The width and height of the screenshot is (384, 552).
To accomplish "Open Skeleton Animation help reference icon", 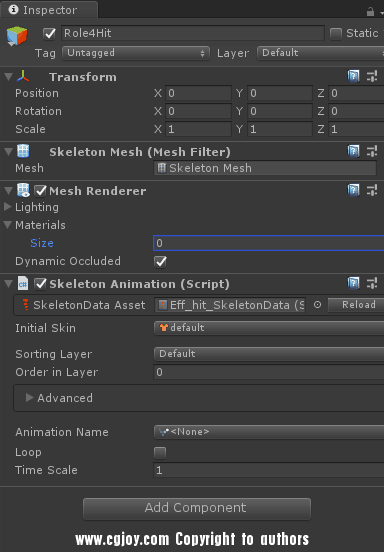I will [x=354, y=283].
